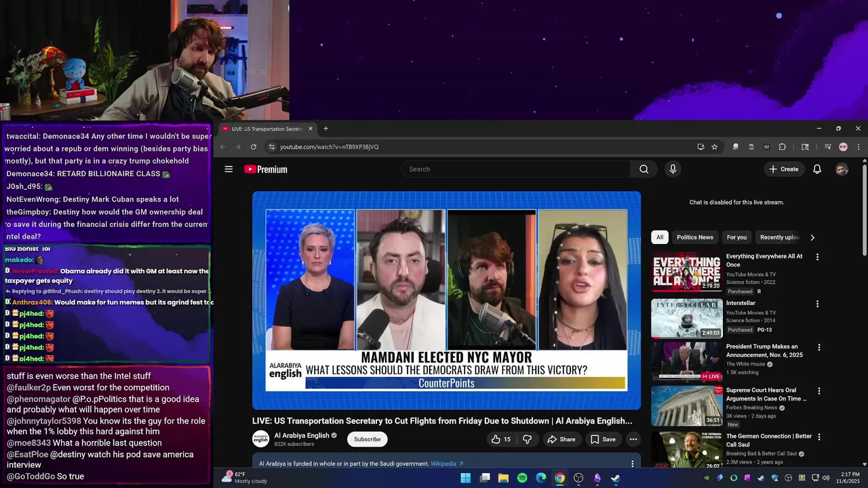
Task: Go to YouTube Premium home logo
Action: click(266, 169)
